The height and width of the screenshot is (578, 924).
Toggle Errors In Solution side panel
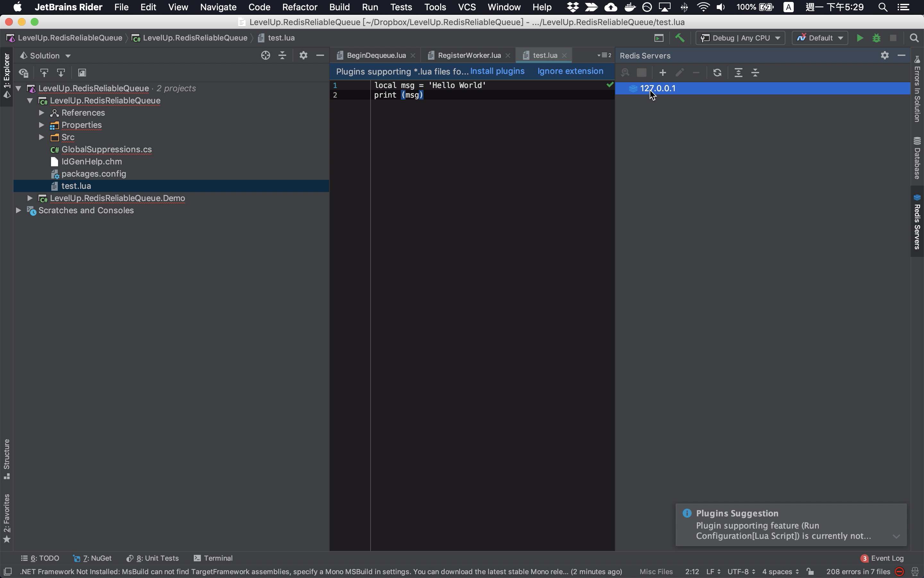[917, 89]
